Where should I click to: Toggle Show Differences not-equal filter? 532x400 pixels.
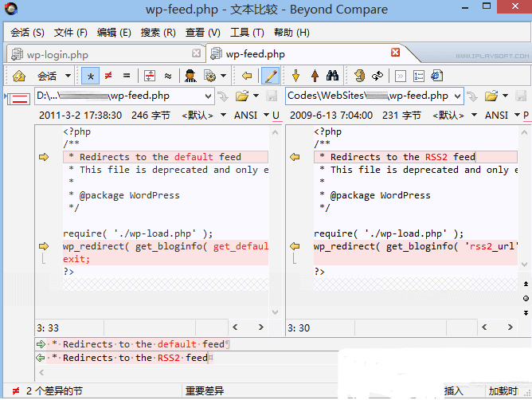click(108, 76)
